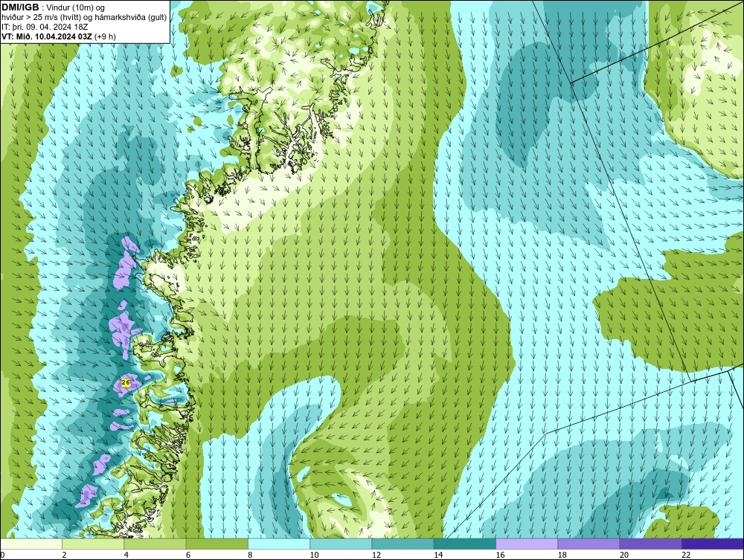Click the '8' scale label

click(x=250, y=556)
